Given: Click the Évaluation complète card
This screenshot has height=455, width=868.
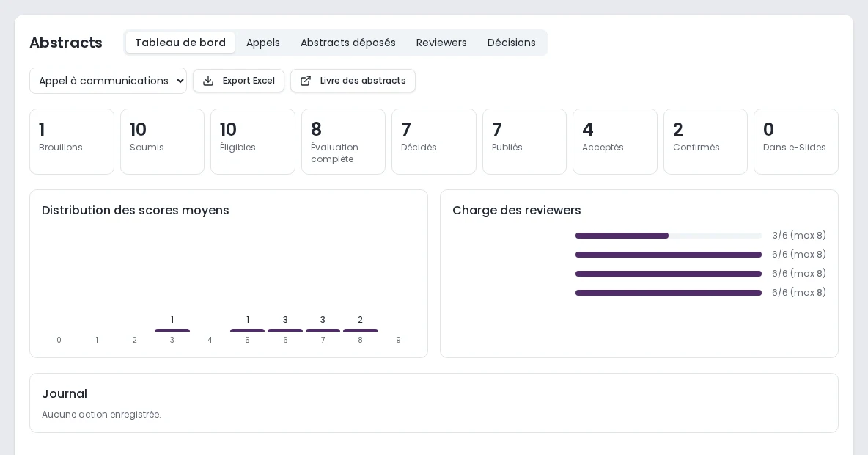Looking at the screenshot, I should 343,142.
